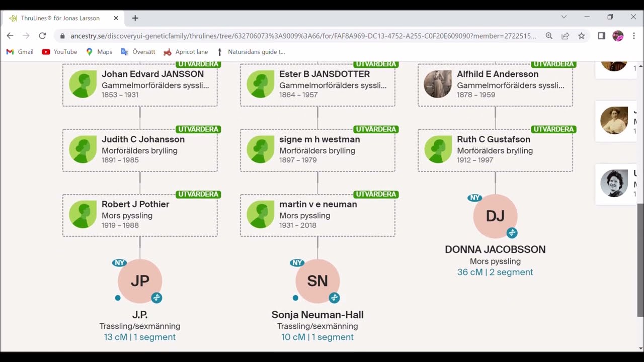Image resolution: width=644 pixels, height=362 pixels.
Task: Open the tab search dropdown arrow
Action: [564, 17]
